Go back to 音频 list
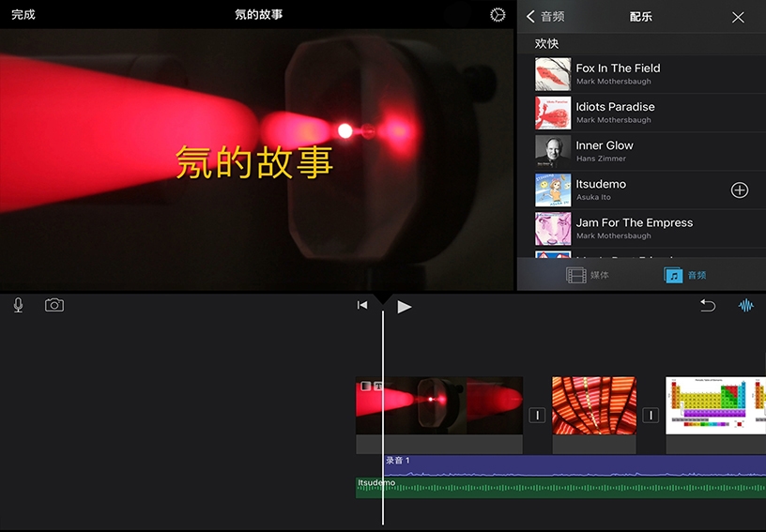Viewport: 766px width, 532px height. click(545, 17)
